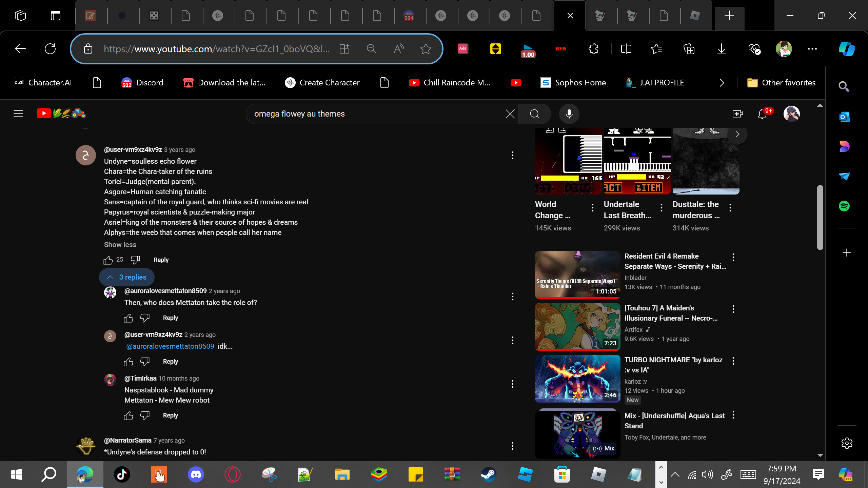The height and width of the screenshot is (488, 868).
Task: Click the YouTube Create video icon
Action: click(x=737, y=114)
